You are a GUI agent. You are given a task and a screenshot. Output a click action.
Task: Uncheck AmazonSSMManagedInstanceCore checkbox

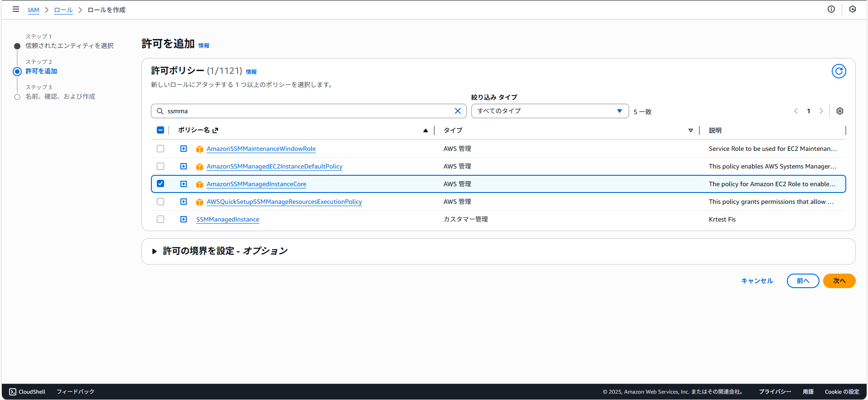(160, 183)
